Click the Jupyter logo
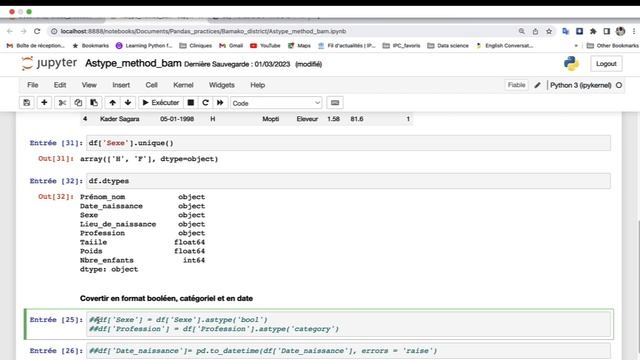Viewport: 640px width, 360px height. coord(49,63)
